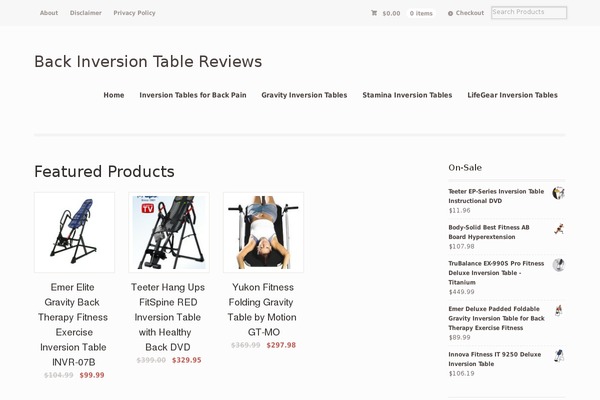Click the Checkout icon in header

pos(450,13)
